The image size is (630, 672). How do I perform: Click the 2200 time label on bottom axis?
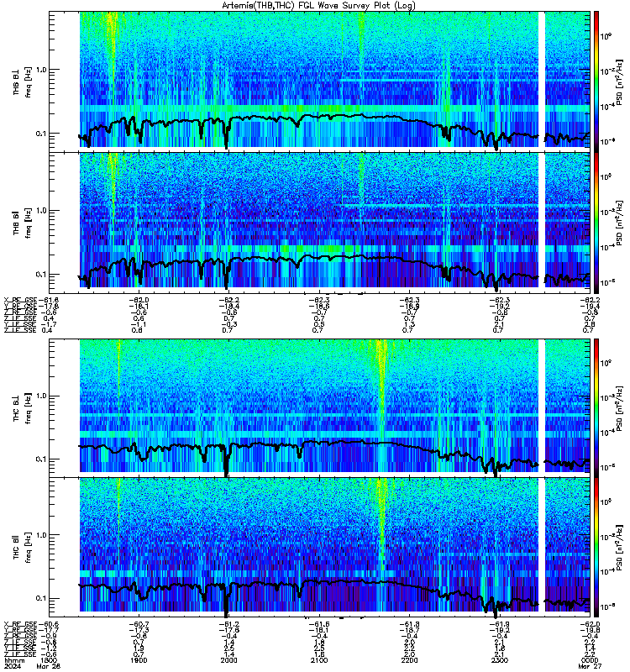pyautogui.click(x=410, y=660)
